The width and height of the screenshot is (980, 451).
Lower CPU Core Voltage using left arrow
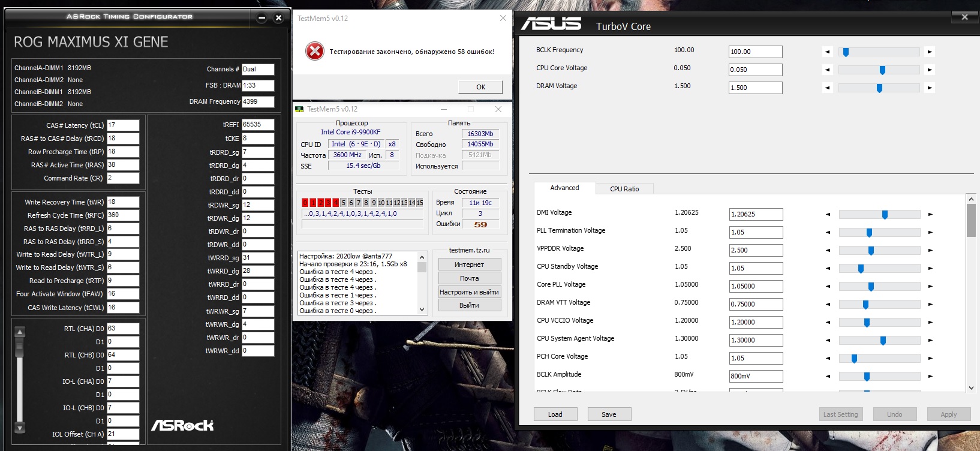828,70
